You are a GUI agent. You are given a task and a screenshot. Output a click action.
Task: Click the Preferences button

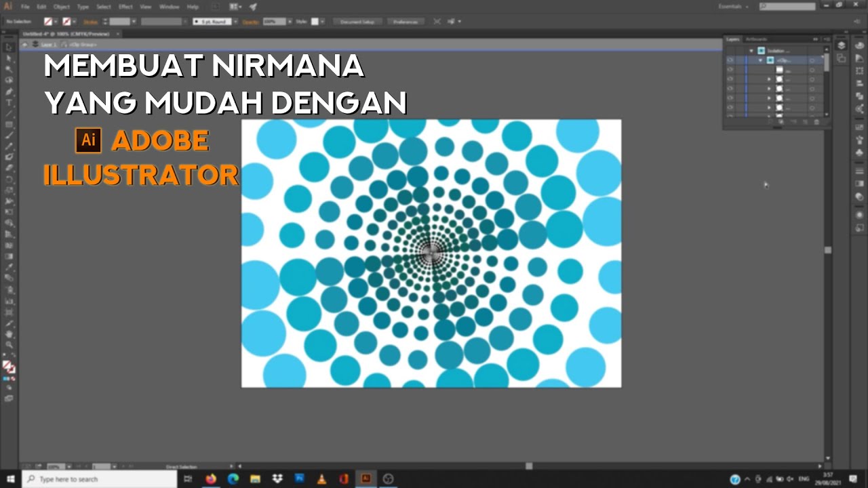pos(407,22)
